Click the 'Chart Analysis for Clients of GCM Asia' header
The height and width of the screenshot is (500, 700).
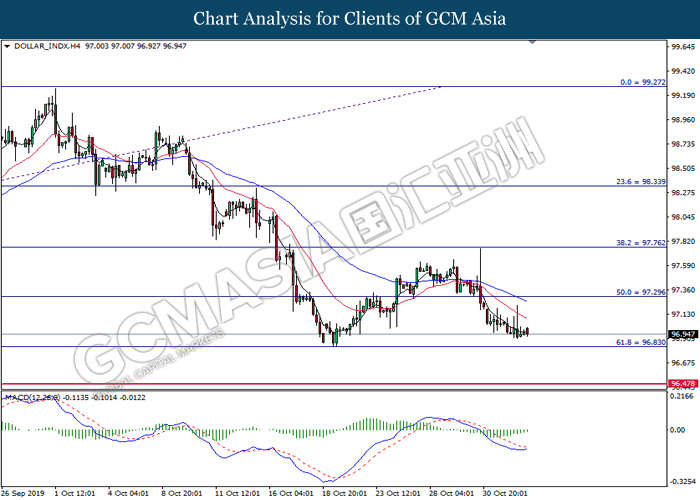[350, 19]
